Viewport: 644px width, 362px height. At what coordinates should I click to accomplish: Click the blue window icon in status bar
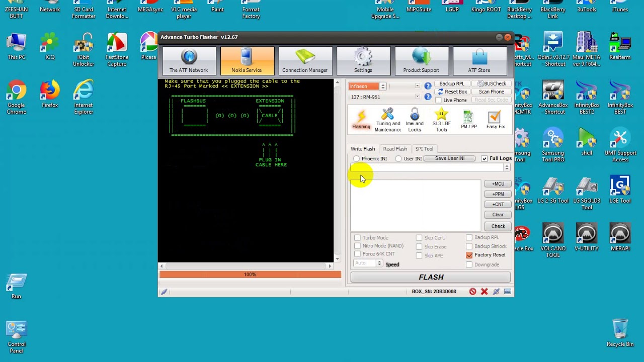point(508,292)
